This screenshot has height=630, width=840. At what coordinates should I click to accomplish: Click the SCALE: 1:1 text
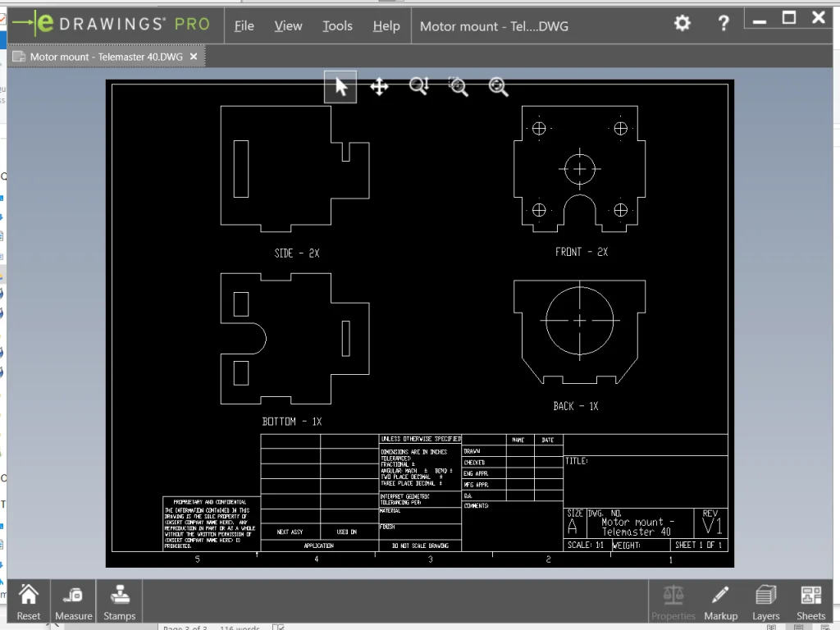tap(585, 545)
